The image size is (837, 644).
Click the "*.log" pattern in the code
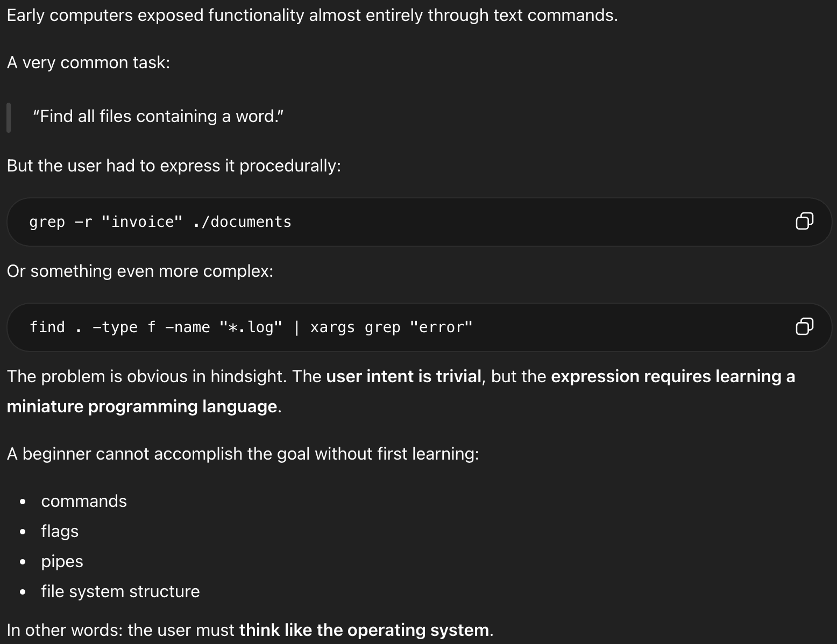point(251,327)
